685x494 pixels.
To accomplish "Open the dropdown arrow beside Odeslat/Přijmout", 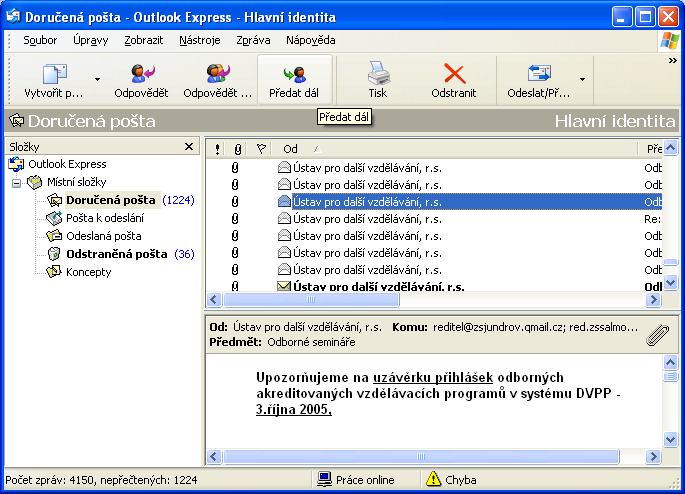I will point(582,79).
